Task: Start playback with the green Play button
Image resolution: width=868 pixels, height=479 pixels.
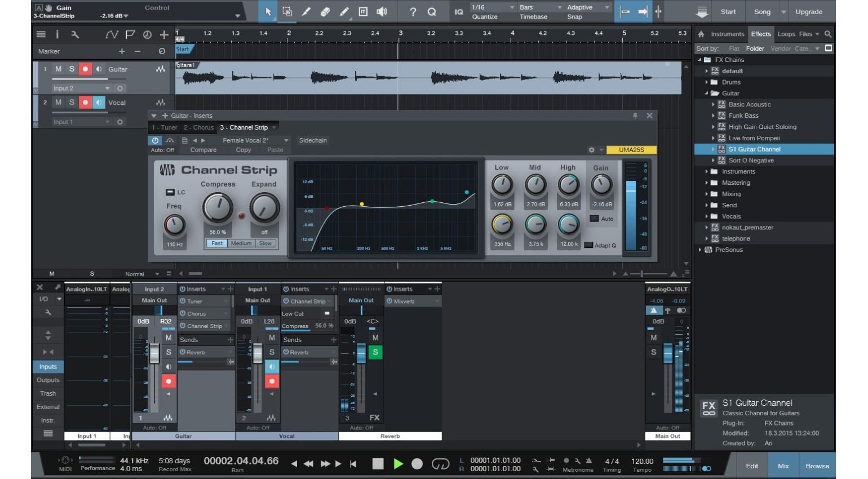Action: [x=398, y=464]
